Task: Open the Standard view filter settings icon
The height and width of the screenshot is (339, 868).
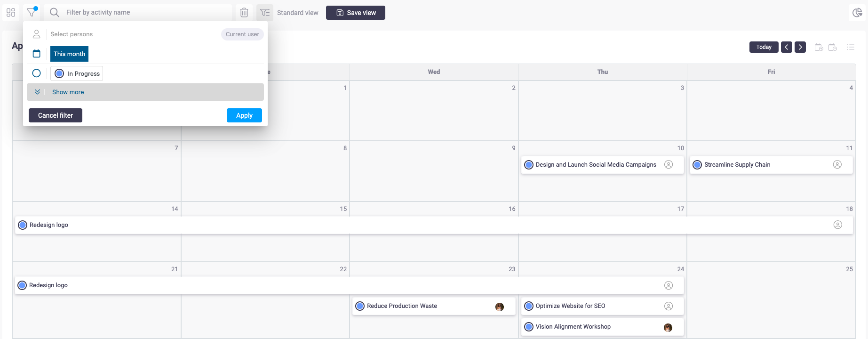Action: [265, 13]
